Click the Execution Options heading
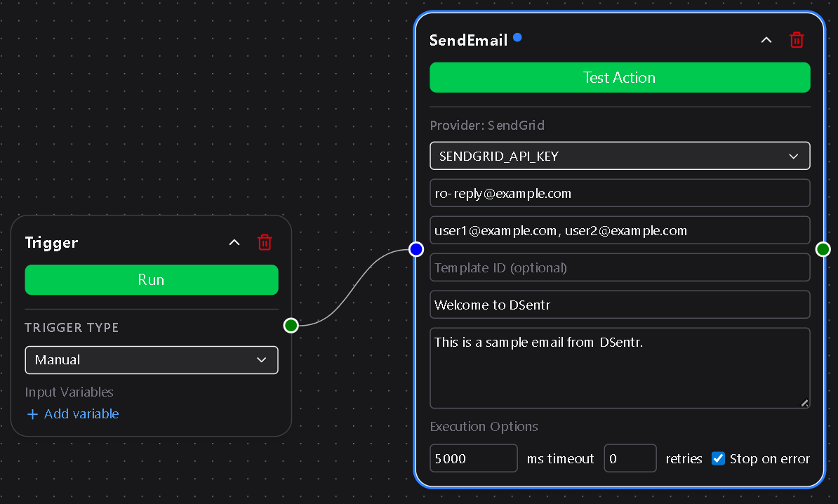This screenshot has width=838, height=504. [x=484, y=427]
